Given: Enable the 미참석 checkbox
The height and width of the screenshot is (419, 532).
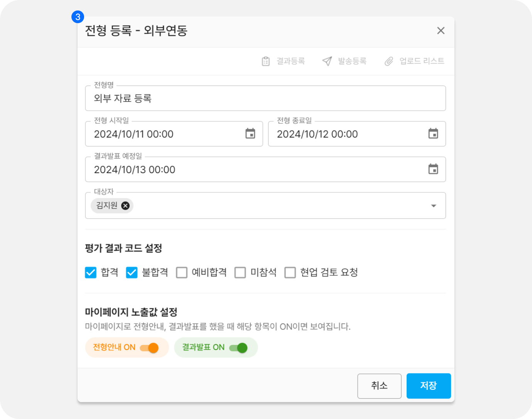Looking at the screenshot, I should [x=240, y=273].
